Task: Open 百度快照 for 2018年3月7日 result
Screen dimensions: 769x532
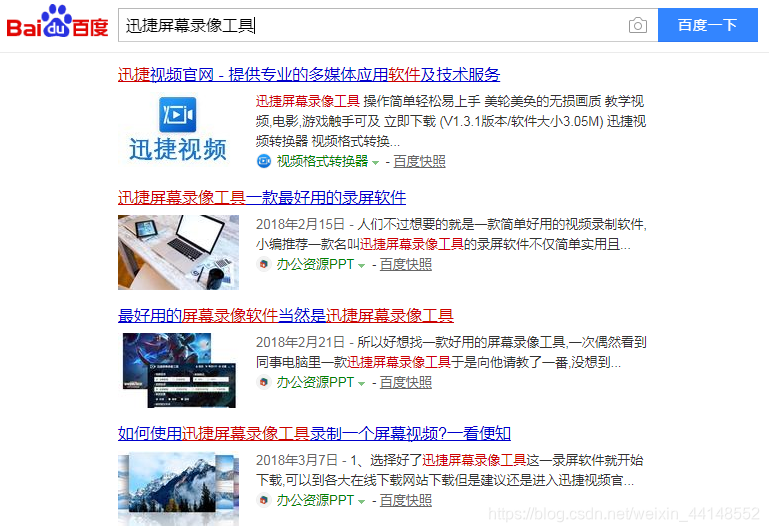Action: point(406,500)
